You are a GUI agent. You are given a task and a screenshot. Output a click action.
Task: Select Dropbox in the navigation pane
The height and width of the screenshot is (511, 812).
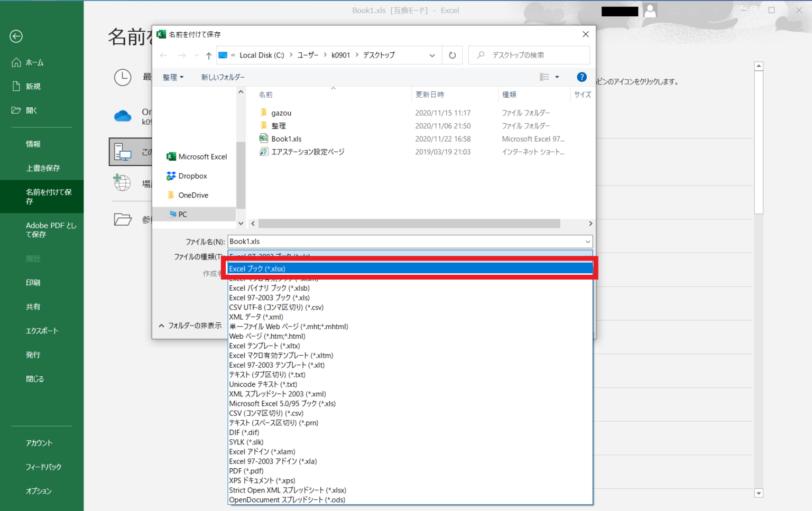coord(191,175)
